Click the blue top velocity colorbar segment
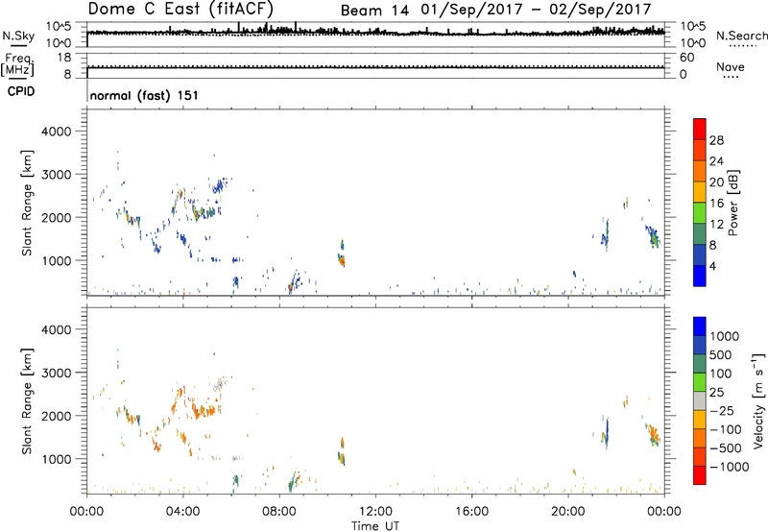This screenshot has height=532, width=768. pos(700,326)
